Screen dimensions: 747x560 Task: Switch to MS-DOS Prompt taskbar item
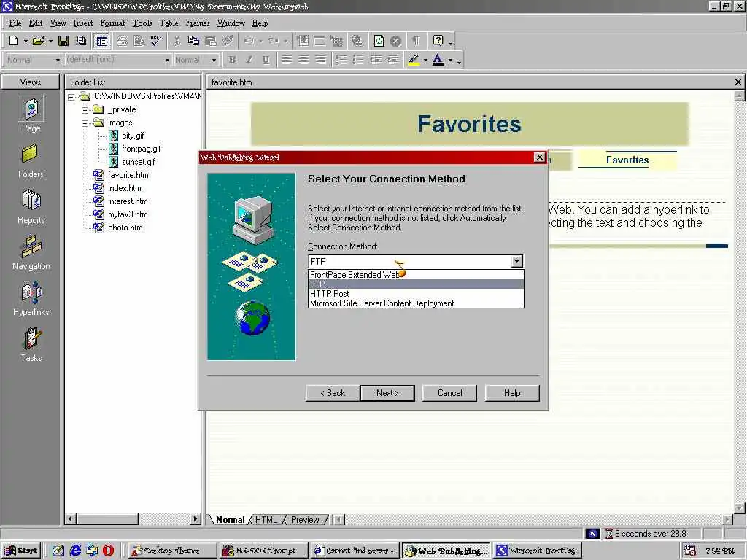pyautogui.click(x=263, y=551)
